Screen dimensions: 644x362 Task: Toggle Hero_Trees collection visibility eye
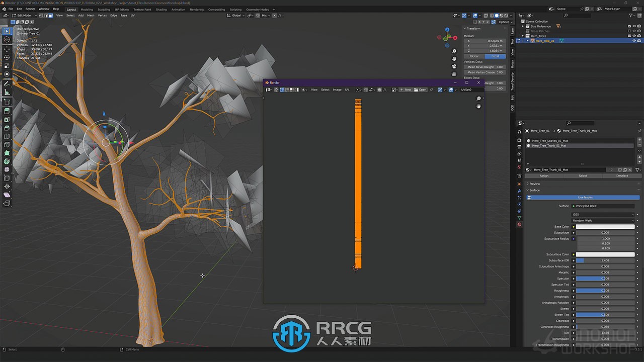point(634,36)
